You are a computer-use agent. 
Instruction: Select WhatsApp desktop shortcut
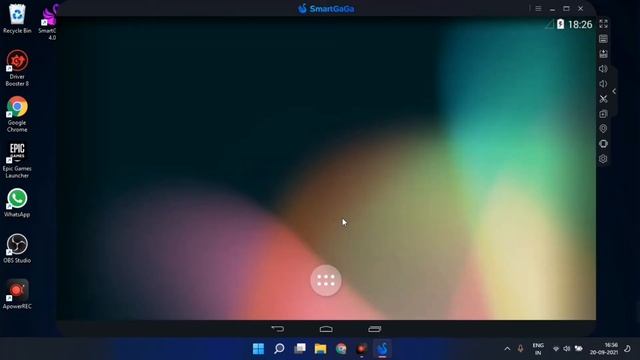(17, 203)
